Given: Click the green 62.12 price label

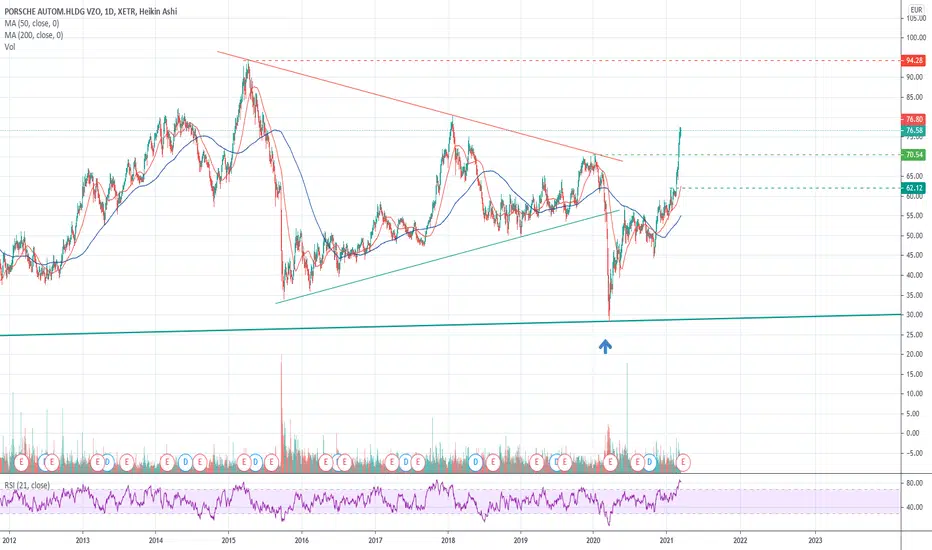Looking at the screenshot, I should (914, 188).
